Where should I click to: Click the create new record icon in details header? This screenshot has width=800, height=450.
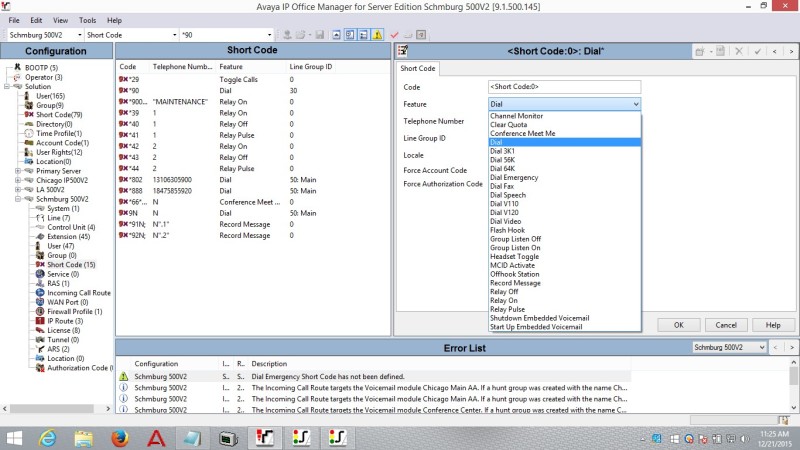coord(701,51)
